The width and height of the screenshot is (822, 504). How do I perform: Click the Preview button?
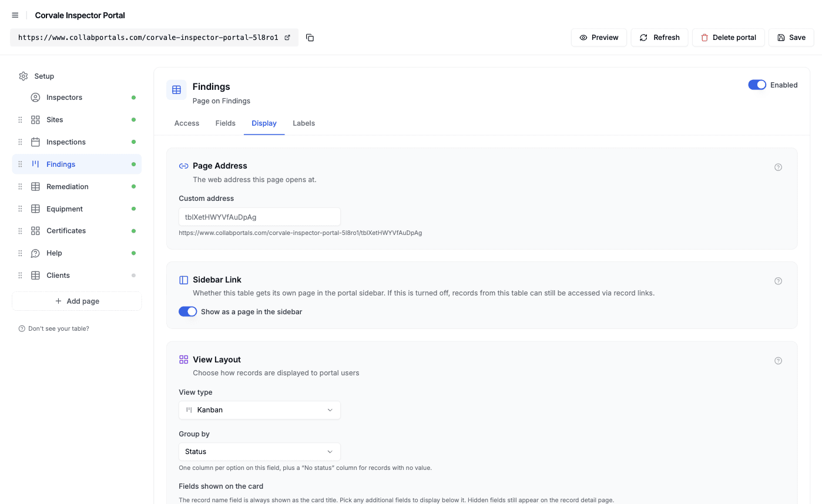click(x=599, y=38)
